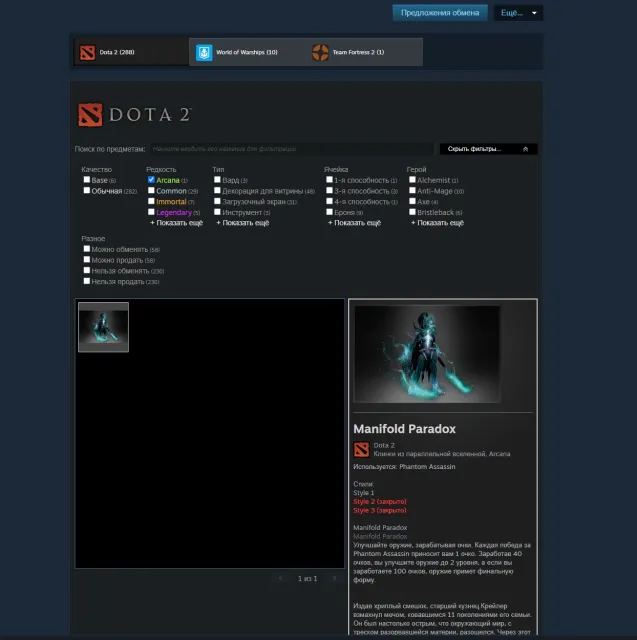Click the Dota 2 tab icon

pos(87,52)
